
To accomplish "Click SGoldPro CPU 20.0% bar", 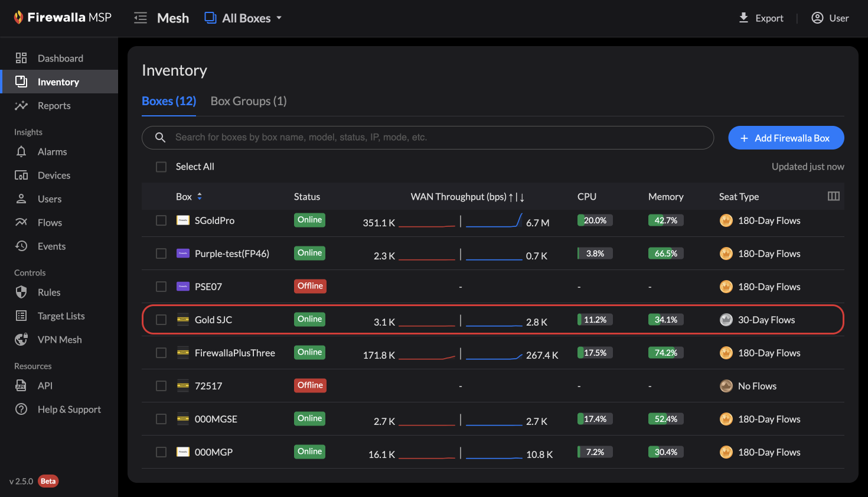I will click(595, 220).
